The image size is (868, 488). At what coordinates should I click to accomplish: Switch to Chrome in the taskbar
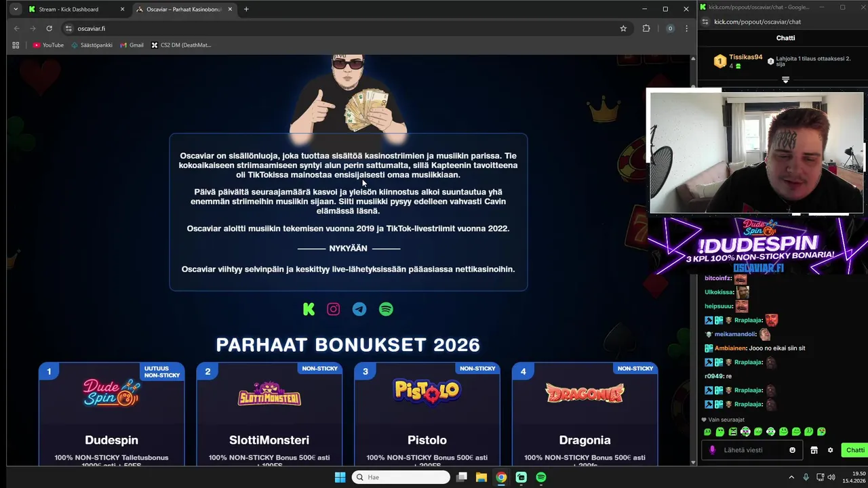tap(500, 477)
